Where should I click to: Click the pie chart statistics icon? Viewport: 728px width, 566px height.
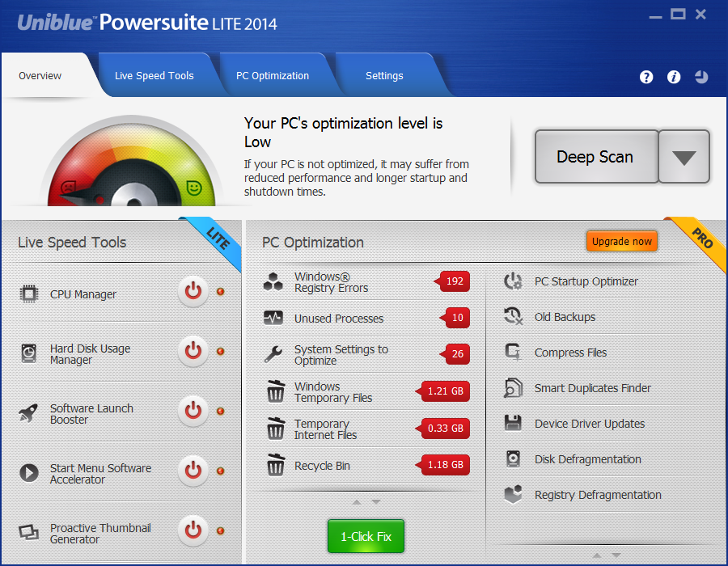click(x=701, y=77)
